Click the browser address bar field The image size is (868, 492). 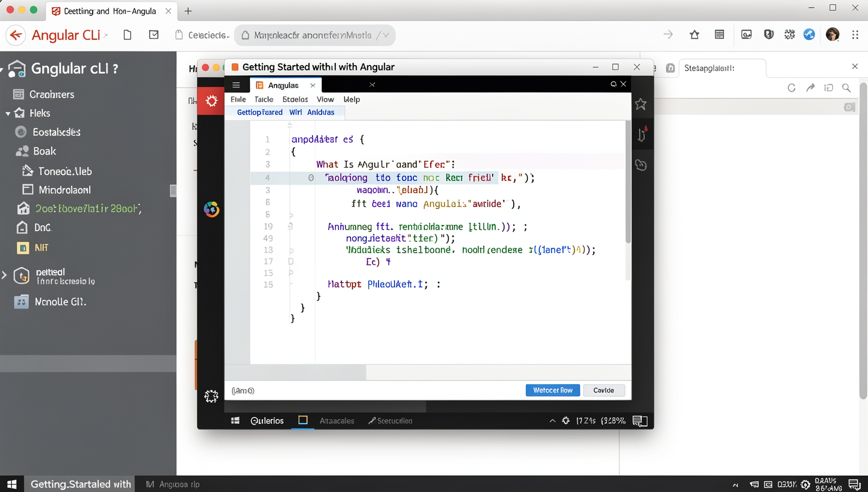315,35
